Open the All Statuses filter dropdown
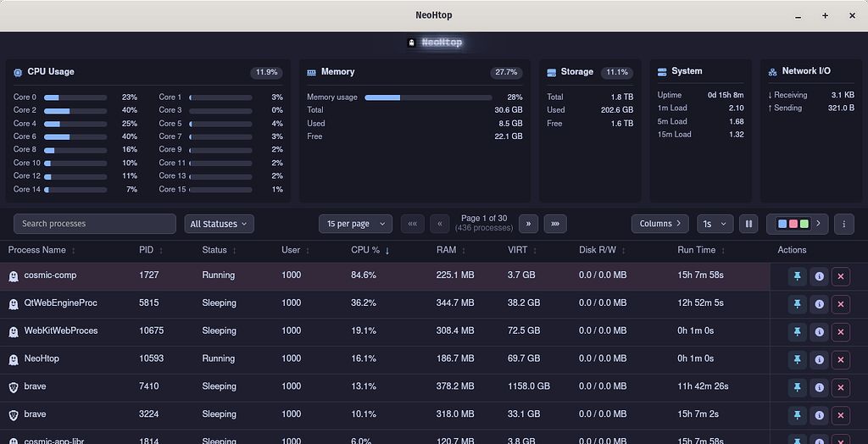The height and width of the screenshot is (444, 868). 220,224
